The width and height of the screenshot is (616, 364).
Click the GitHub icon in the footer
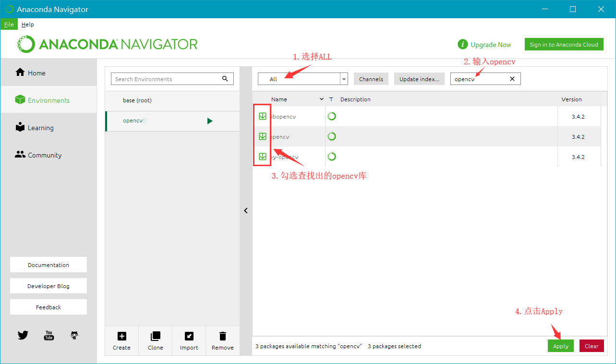pyautogui.click(x=74, y=335)
